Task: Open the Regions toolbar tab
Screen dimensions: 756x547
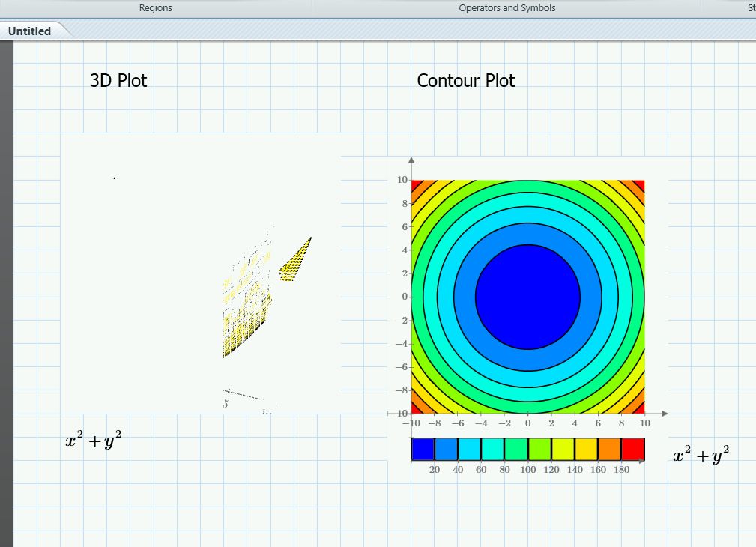Action: pos(155,7)
